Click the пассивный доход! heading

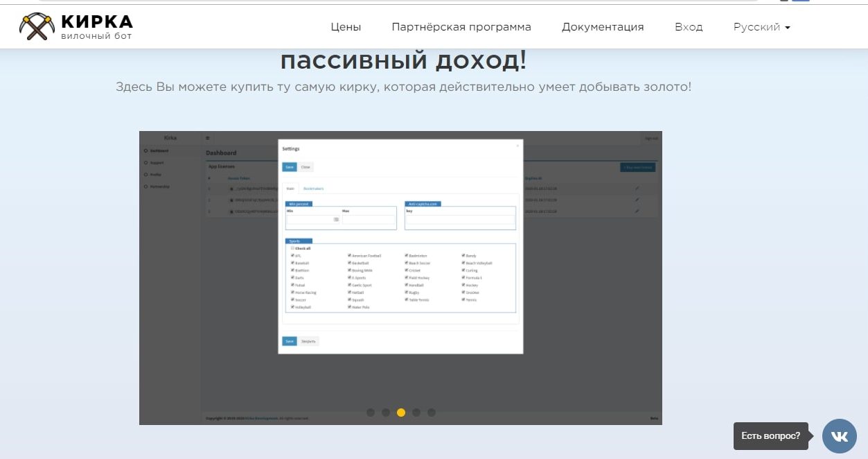click(x=403, y=61)
